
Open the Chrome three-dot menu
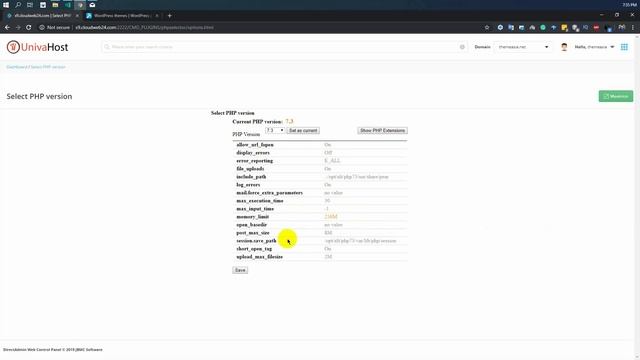pos(633,27)
